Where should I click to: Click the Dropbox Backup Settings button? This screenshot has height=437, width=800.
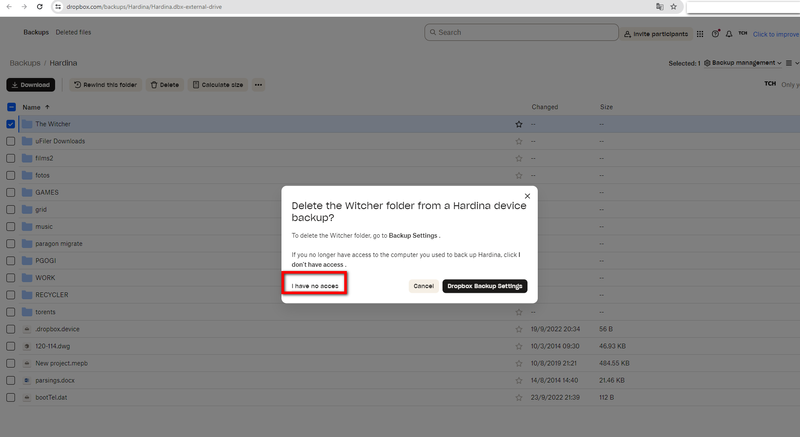coord(485,286)
